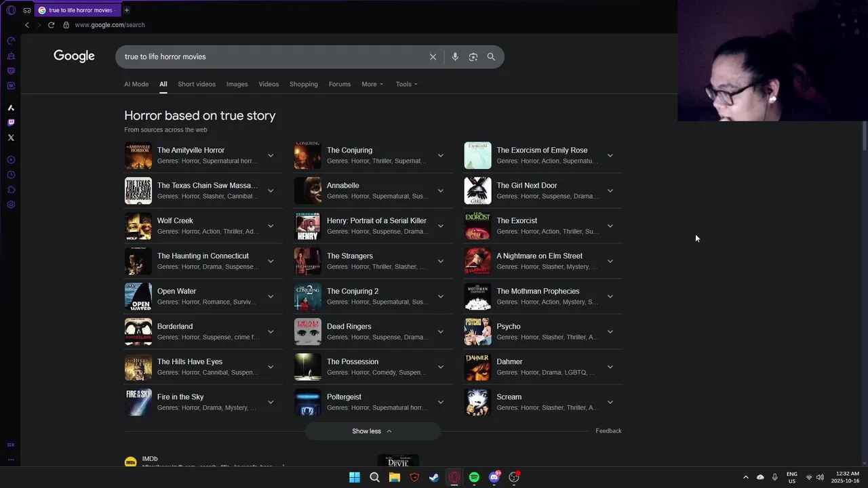Click The Exorcist poster thumbnail
Screen dimensions: 868x488
pyautogui.click(x=477, y=226)
